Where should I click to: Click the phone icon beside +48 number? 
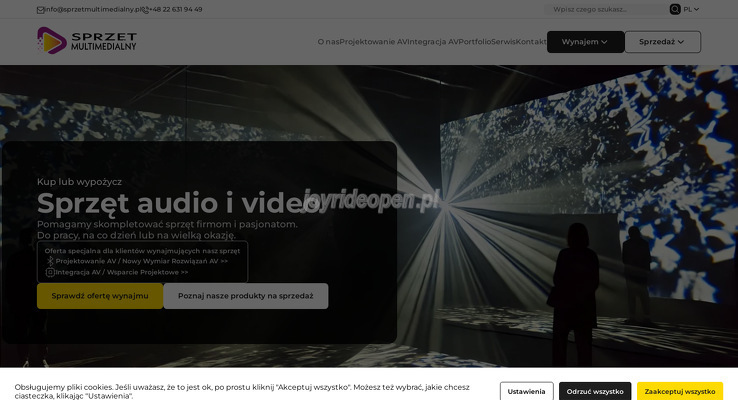[x=144, y=9]
